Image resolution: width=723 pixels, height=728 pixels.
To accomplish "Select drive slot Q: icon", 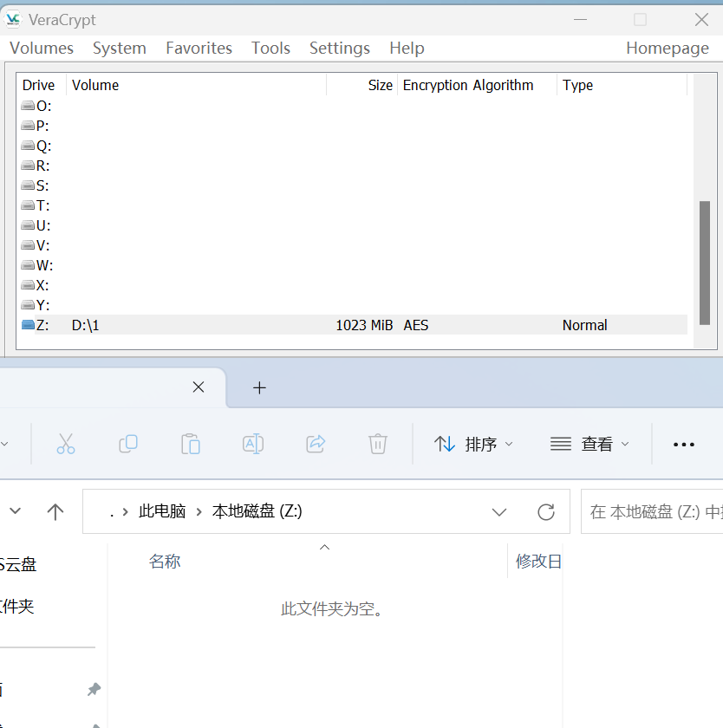I will (28, 146).
